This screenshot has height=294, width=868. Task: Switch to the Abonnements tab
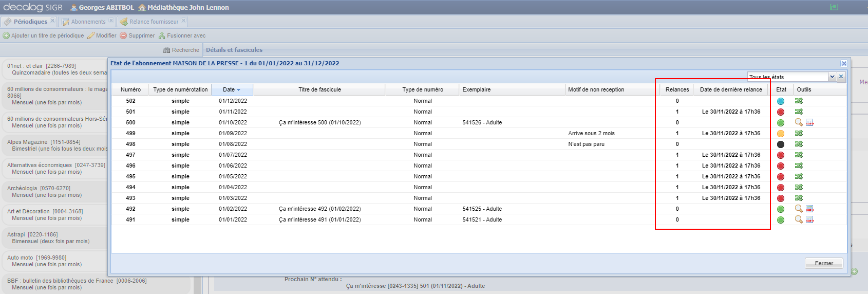click(88, 22)
